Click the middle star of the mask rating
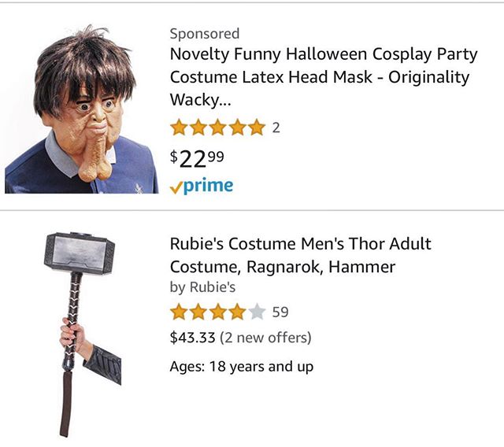Screen dimensions: 504x447 [218, 127]
